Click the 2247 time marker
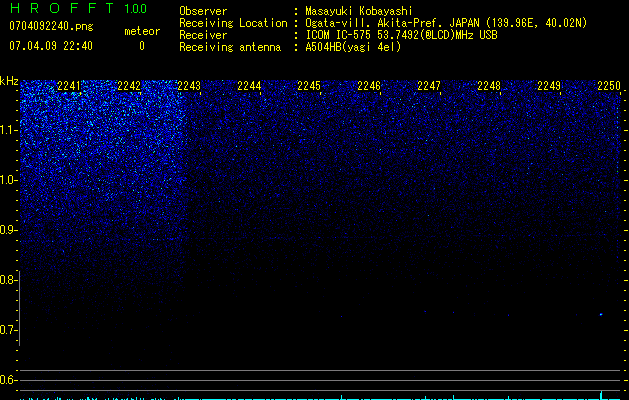Screen dimensions: 629x400 pos(429,86)
